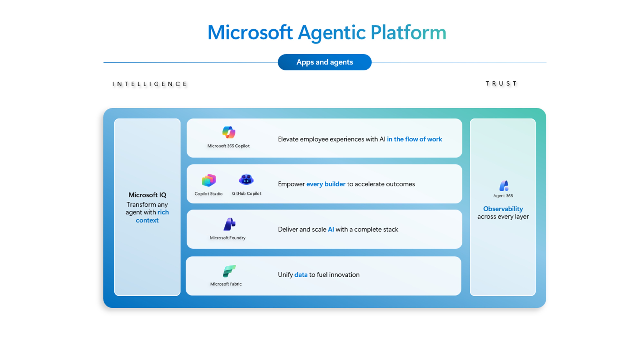Click the Microsoft 365 Copilot icon

click(x=229, y=132)
